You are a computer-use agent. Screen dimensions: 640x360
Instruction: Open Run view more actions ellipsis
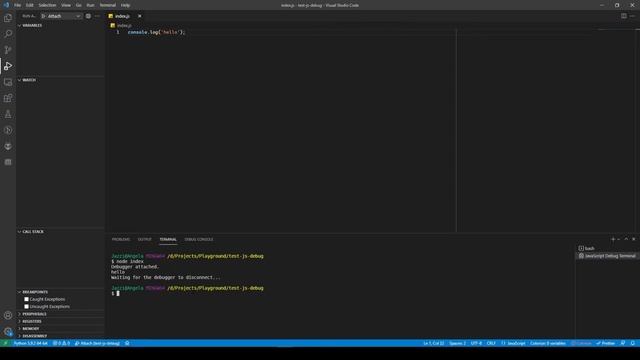(x=97, y=16)
